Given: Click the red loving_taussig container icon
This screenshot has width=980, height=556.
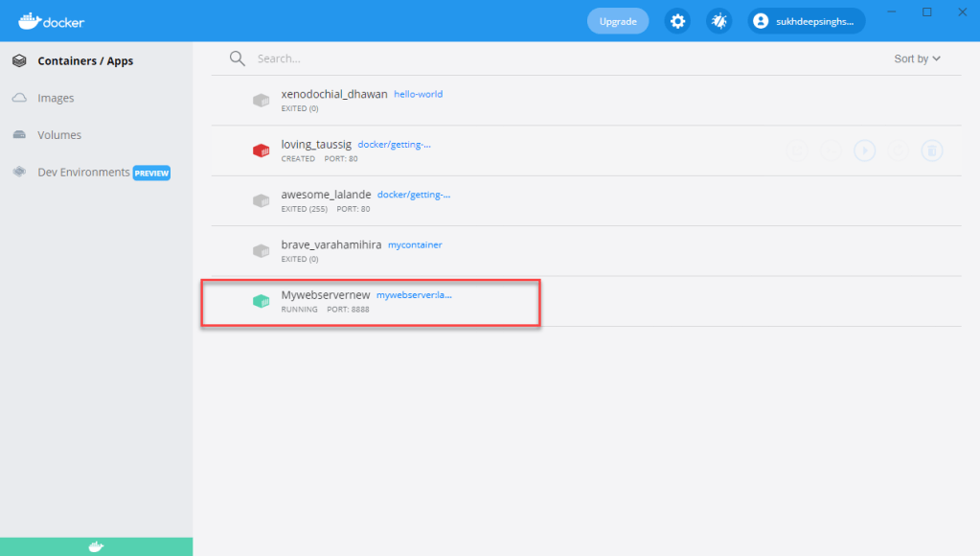Looking at the screenshot, I should point(261,151).
